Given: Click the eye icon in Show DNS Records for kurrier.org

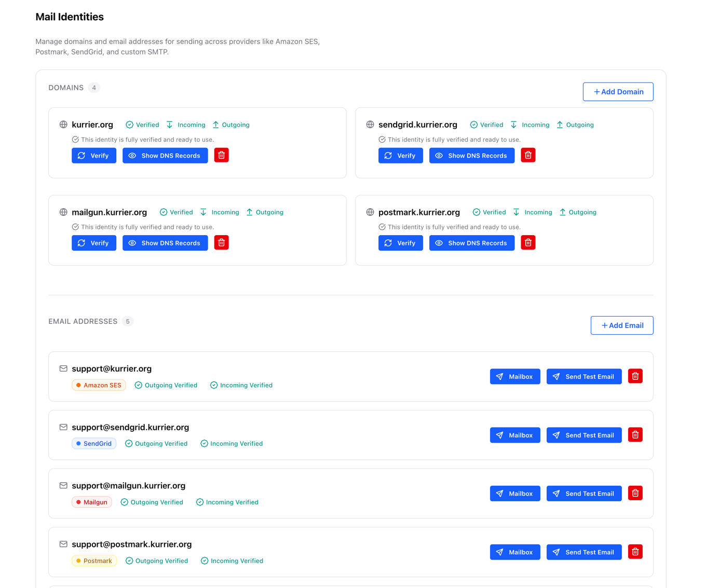Looking at the screenshot, I should [133, 155].
